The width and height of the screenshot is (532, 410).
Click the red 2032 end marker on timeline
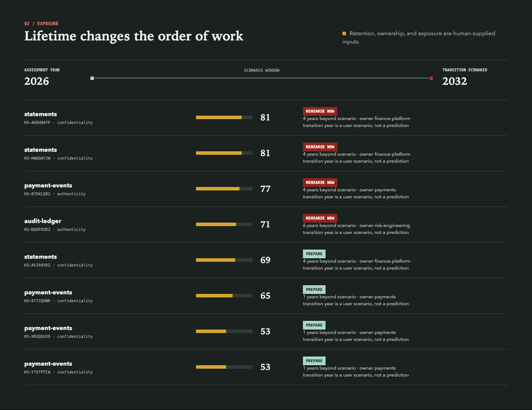[431, 78]
